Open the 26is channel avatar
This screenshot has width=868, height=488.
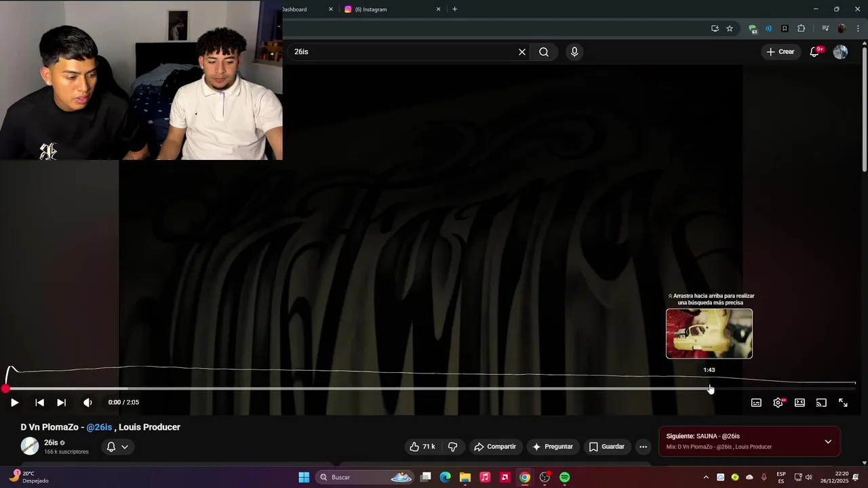tap(30, 446)
